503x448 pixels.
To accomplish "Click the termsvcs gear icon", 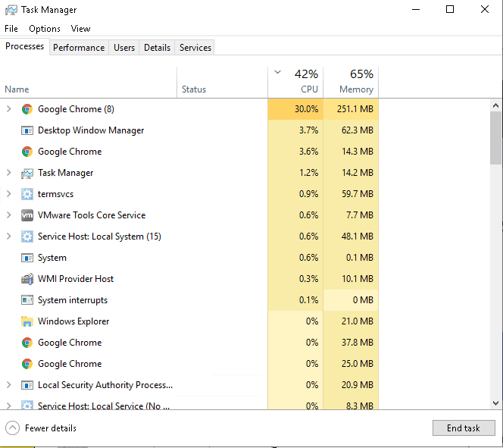I will click(x=27, y=194).
